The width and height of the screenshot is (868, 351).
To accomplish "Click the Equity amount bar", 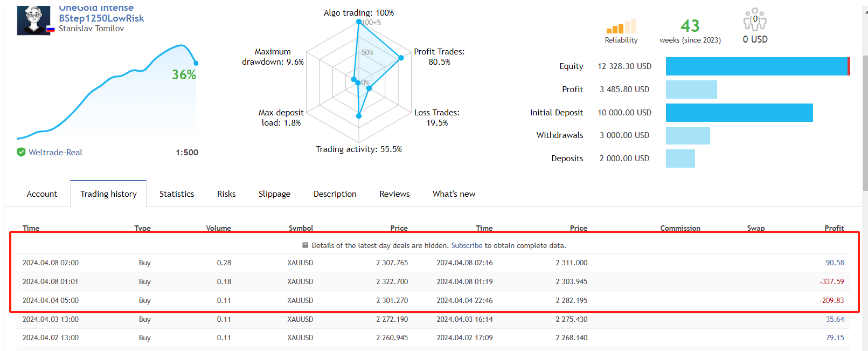I will [757, 66].
